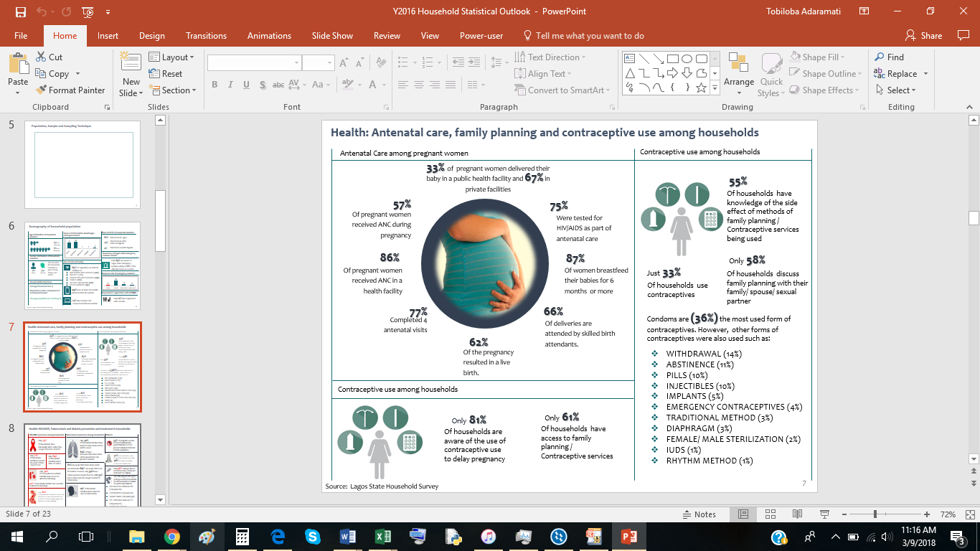The image size is (980, 551).
Task: Open Word from the taskbar
Action: (347, 536)
